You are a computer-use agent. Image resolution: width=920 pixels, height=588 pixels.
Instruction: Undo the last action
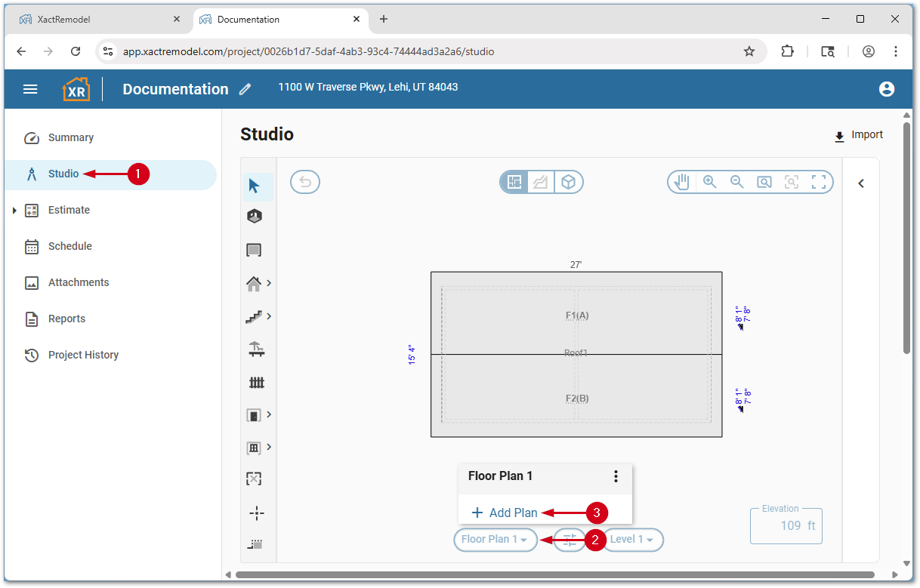pos(305,182)
